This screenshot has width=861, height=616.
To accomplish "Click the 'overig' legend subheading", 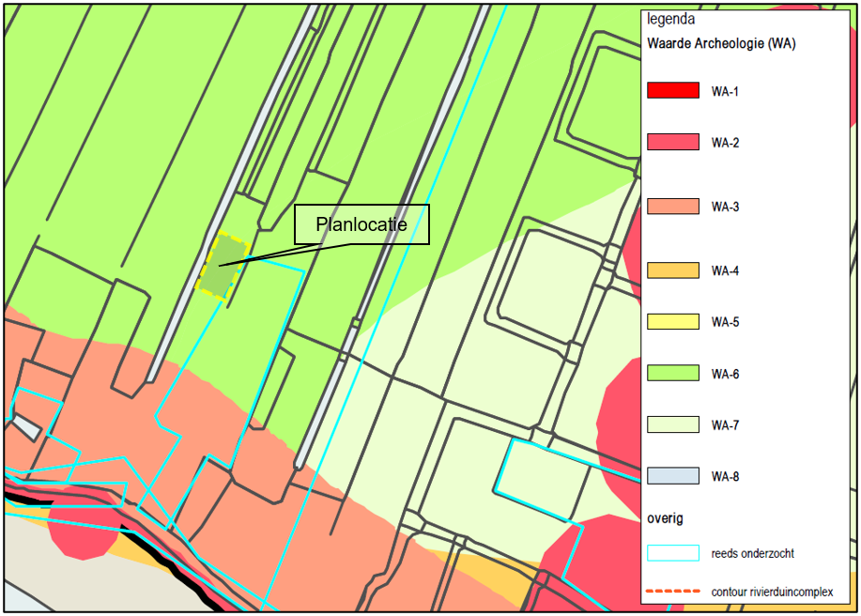I will tap(665, 518).
